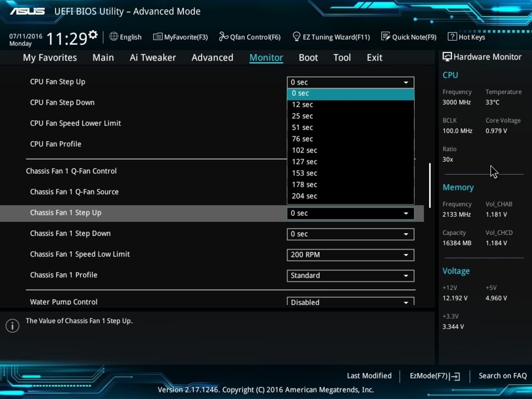Click the CPU temperature value 33°C

[x=492, y=102]
